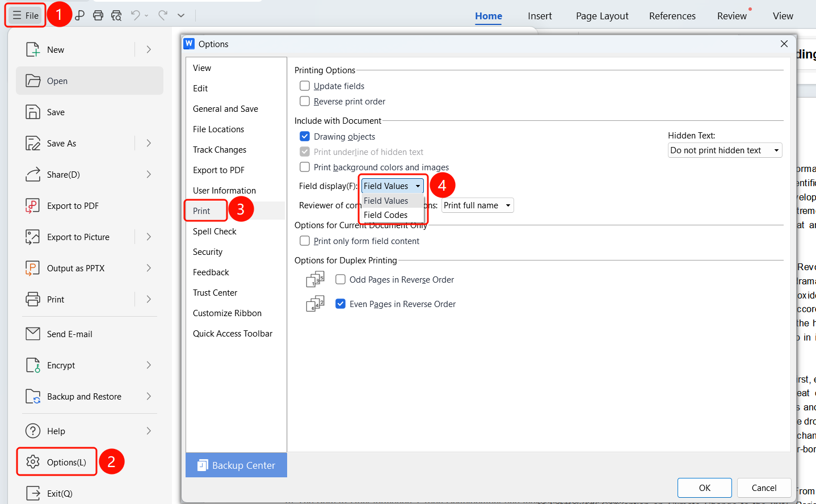Click the Encrypt document icon
The width and height of the screenshot is (816, 504).
tap(33, 366)
